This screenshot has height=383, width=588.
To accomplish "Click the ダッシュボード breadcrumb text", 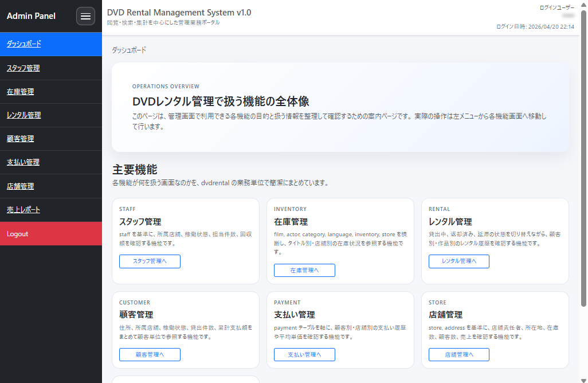I will [129, 50].
